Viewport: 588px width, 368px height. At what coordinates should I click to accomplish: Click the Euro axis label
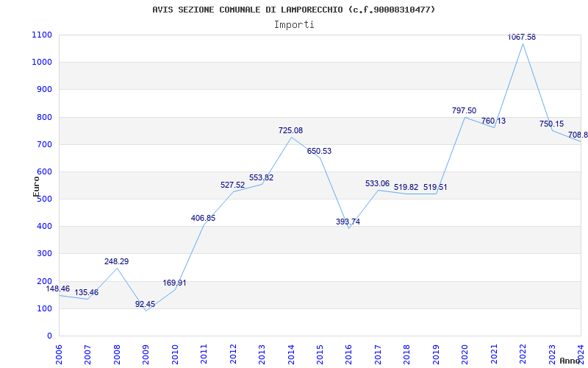pos(36,186)
